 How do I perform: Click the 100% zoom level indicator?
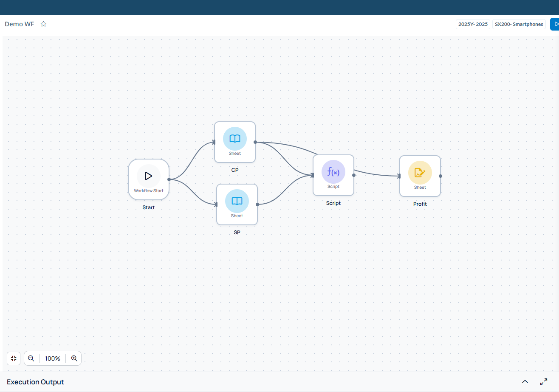click(53, 358)
